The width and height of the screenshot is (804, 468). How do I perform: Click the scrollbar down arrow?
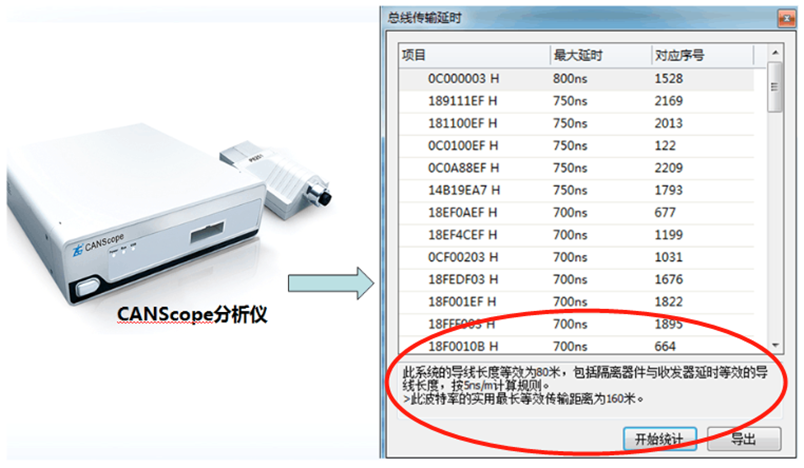[775, 345]
